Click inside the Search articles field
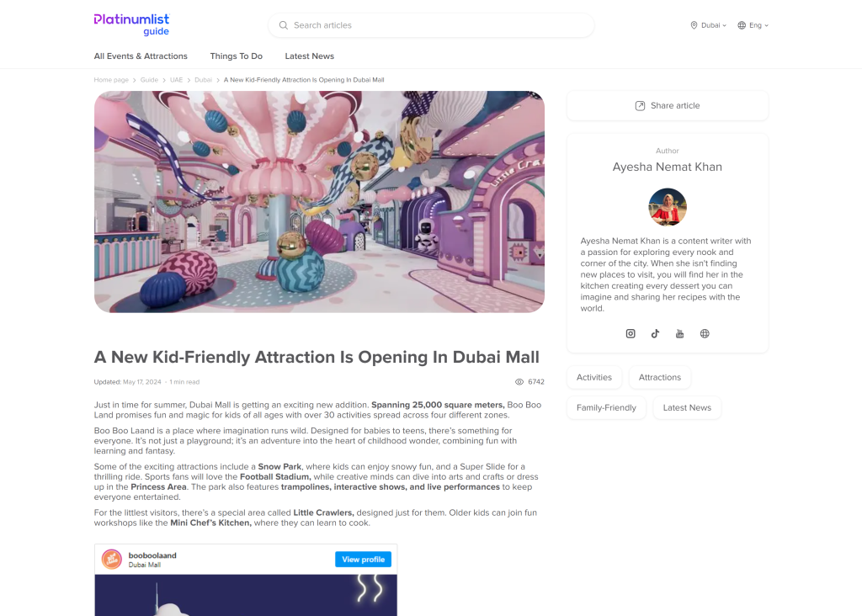The image size is (862, 616). 431,25
